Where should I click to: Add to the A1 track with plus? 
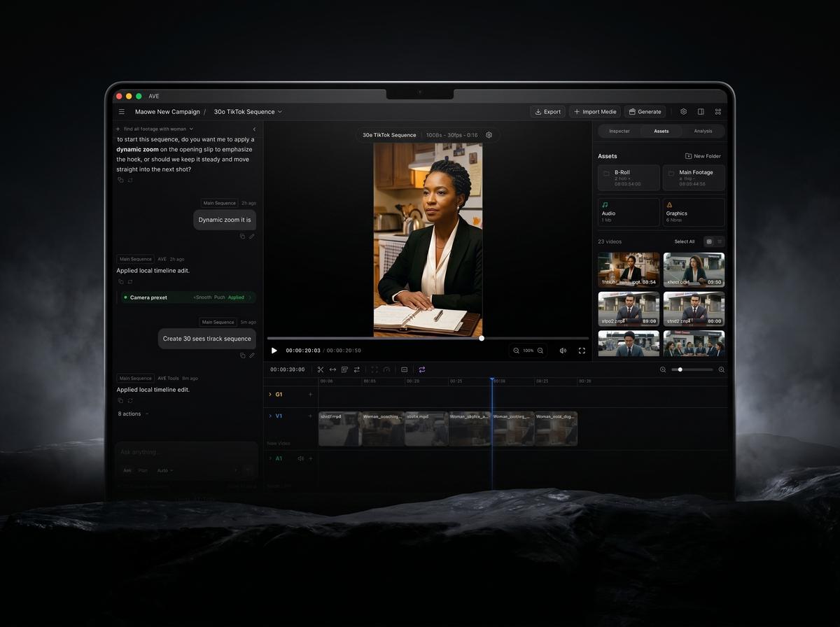pos(311,458)
